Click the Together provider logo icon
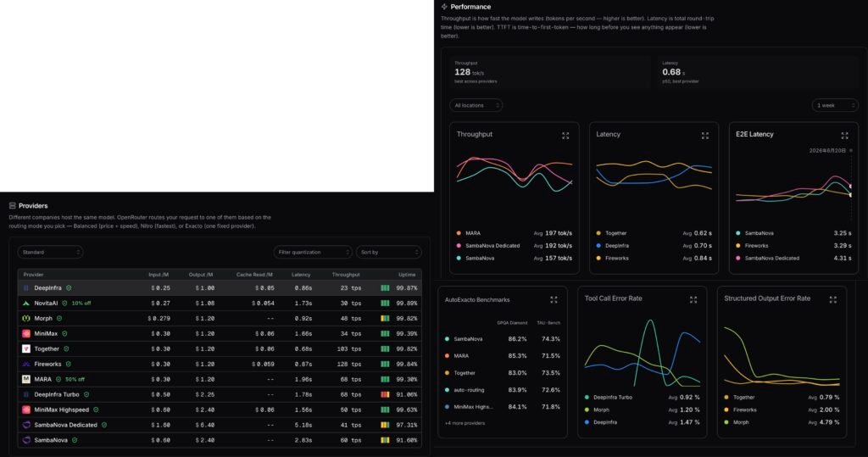Image resolution: width=868 pixels, height=457 pixels. pyautogui.click(x=26, y=349)
